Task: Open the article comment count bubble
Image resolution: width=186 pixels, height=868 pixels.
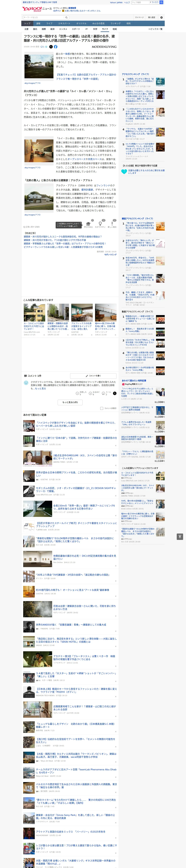Action: pos(43,47)
